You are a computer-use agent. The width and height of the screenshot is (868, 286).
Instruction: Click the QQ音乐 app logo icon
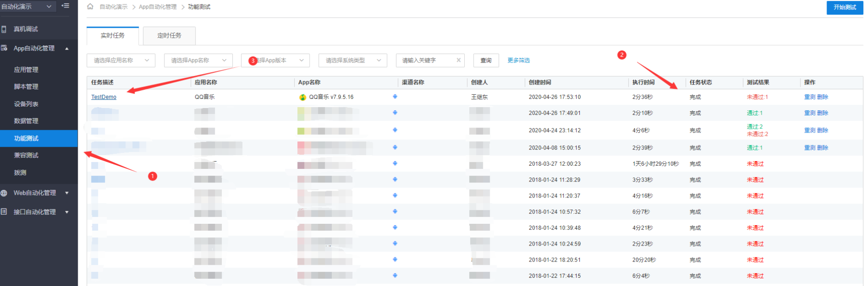pyautogui.click(x=303, y=97)
